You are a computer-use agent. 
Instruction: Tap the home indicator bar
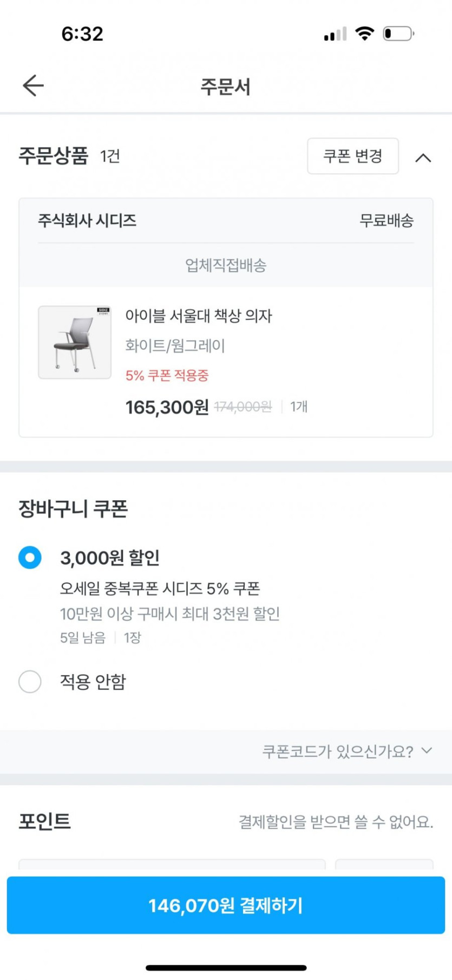tap(226, 968)
